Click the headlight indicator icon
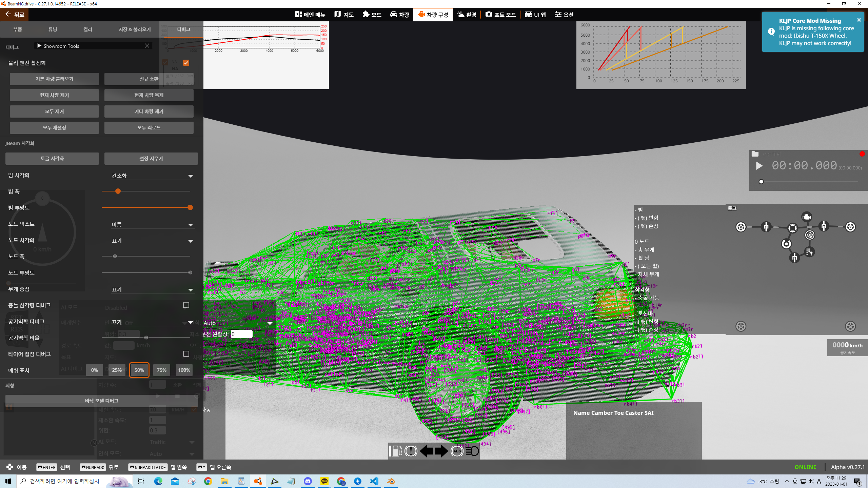 (x=472, y=451)
